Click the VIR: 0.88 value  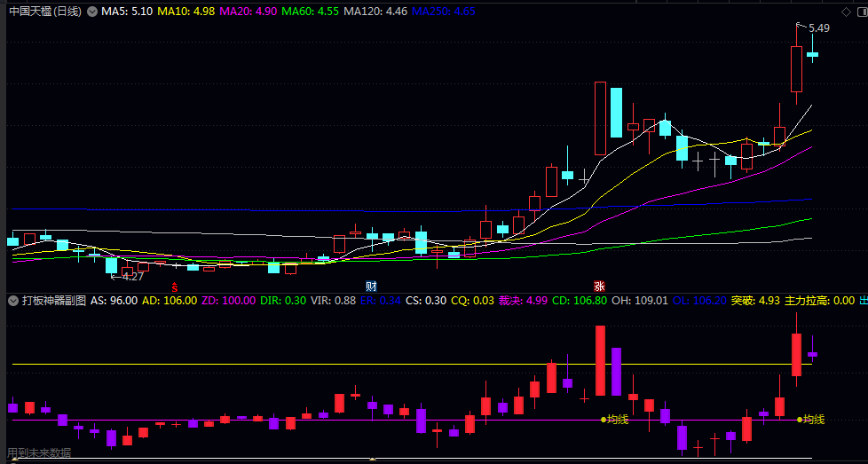(x=333, y=301)
